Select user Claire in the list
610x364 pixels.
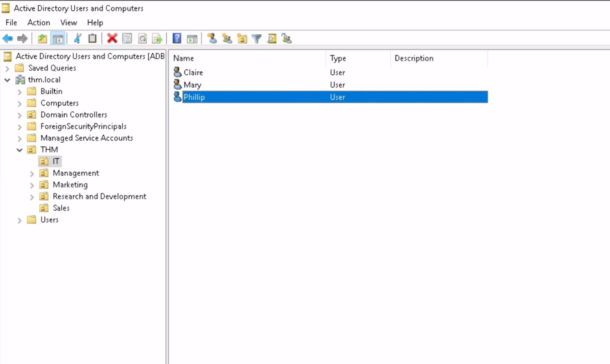coord(193,72)
